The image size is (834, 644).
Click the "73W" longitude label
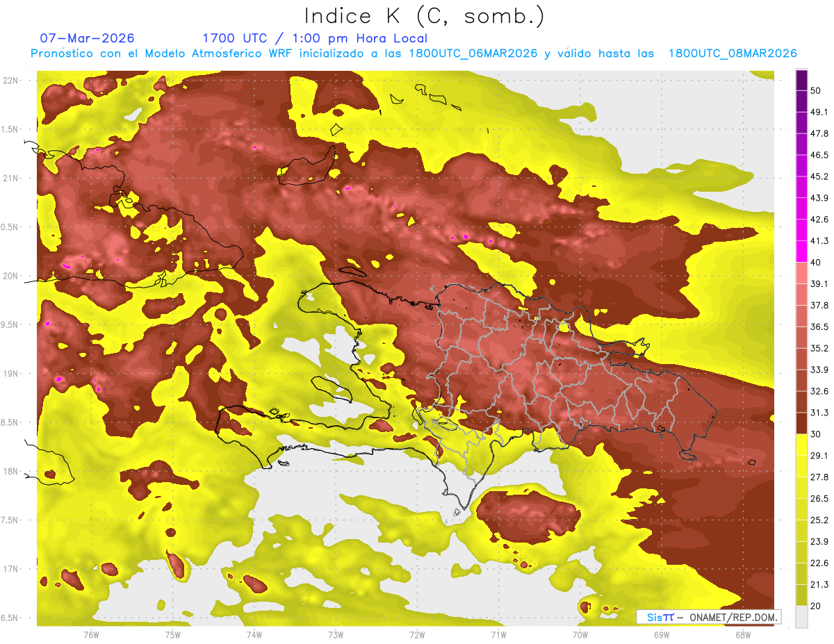pos(336,635)
